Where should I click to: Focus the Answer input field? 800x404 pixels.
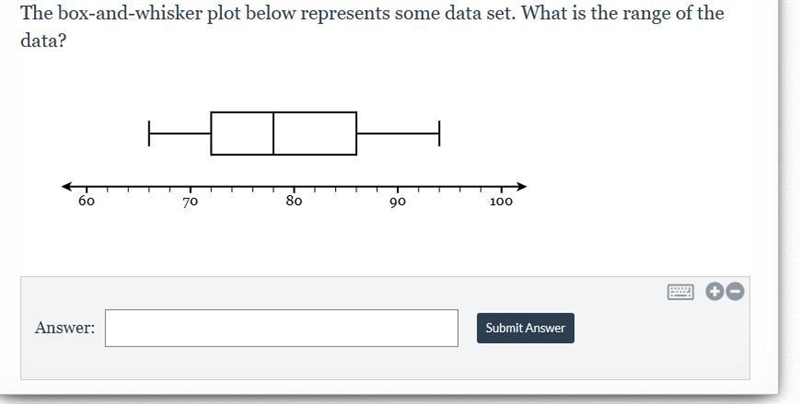pos(282,328)
